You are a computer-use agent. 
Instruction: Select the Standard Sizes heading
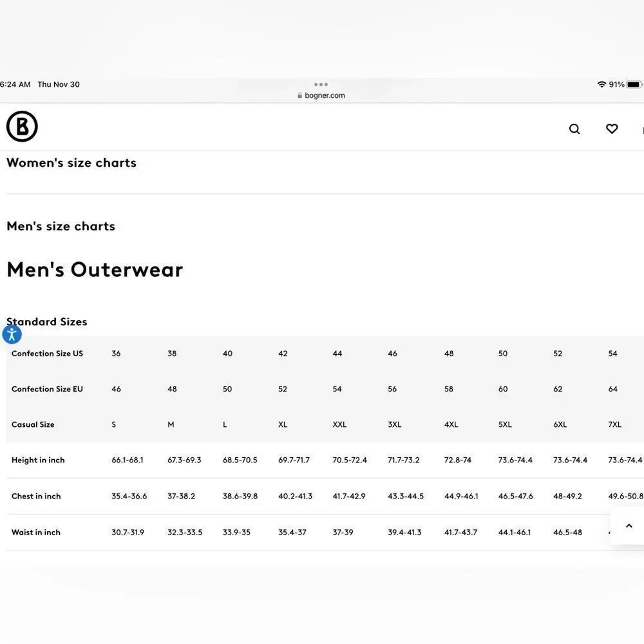[47, 321]
